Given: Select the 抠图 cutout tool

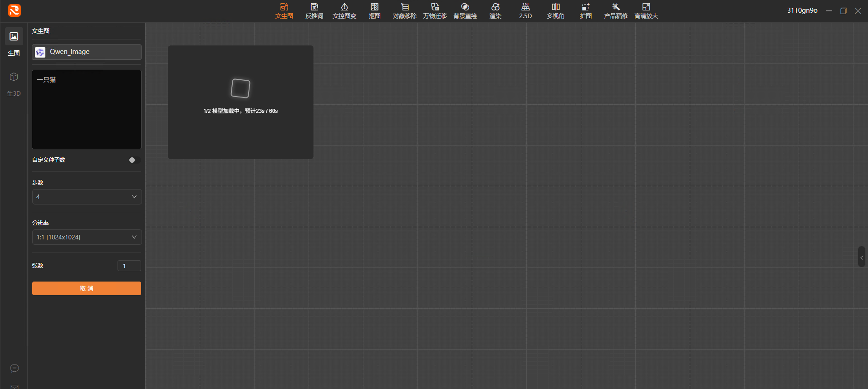Looking at the screenshot, I should click(x=374, y=11).
